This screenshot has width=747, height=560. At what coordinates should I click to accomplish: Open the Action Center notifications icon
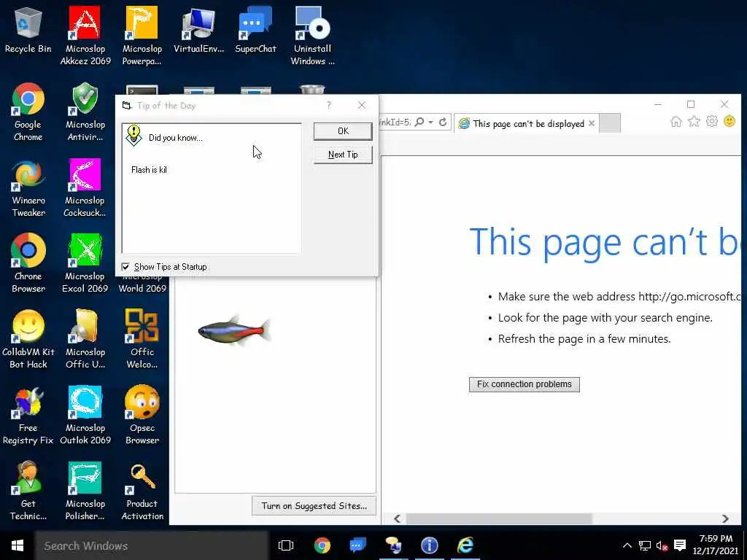[680, 545]
